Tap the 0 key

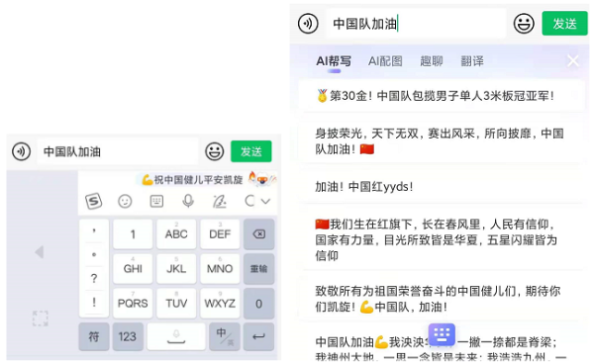[258, 304]
